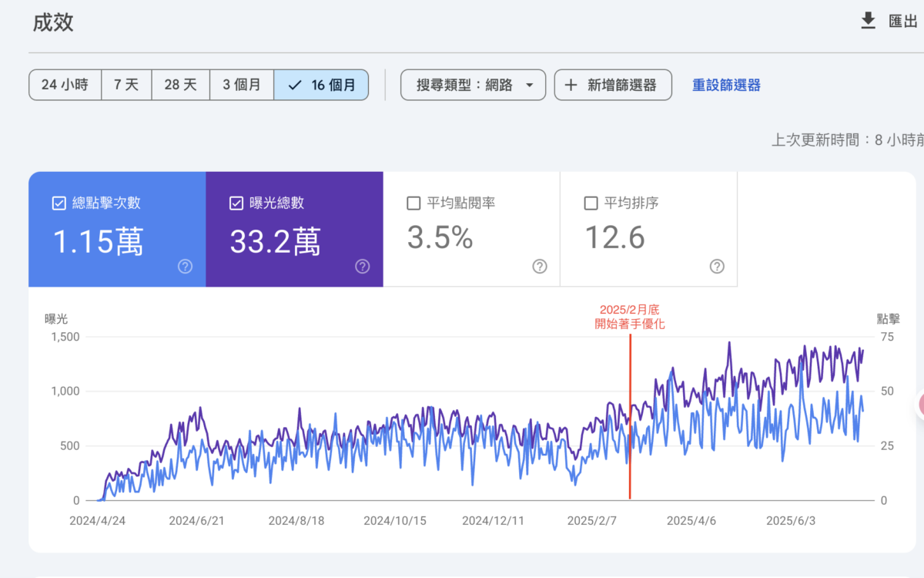The image size is (924, 578).
Task: Click the 33.2萬 total impressions value
Action: coord(275,241)
